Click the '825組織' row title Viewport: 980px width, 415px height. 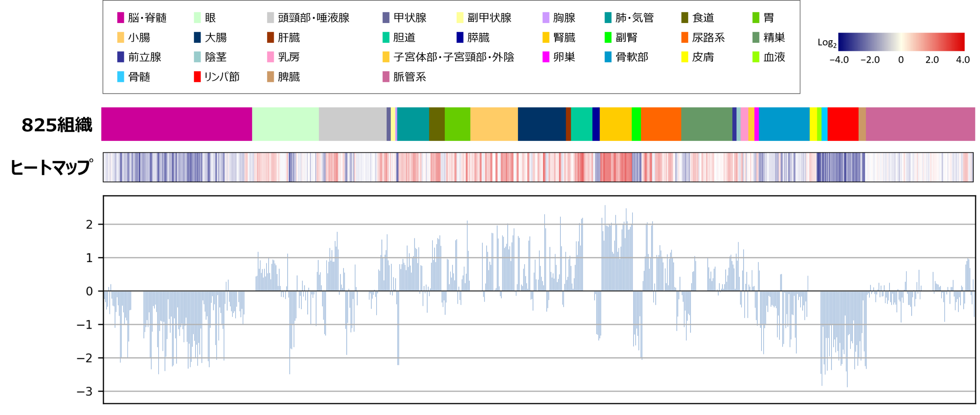pyautogui.click(x=57, y=125)
